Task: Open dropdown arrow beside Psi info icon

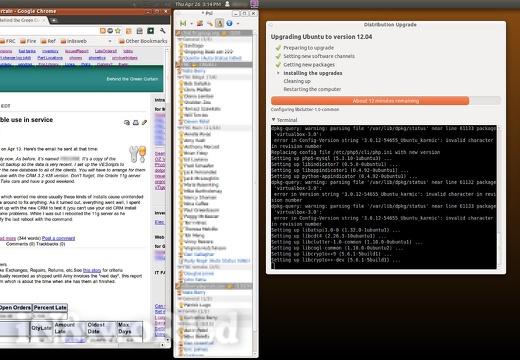Action: [238, 24]
